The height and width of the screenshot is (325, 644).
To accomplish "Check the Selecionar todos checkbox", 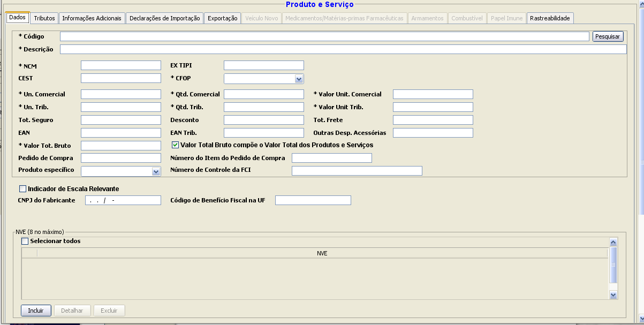I will coord(25,241).
